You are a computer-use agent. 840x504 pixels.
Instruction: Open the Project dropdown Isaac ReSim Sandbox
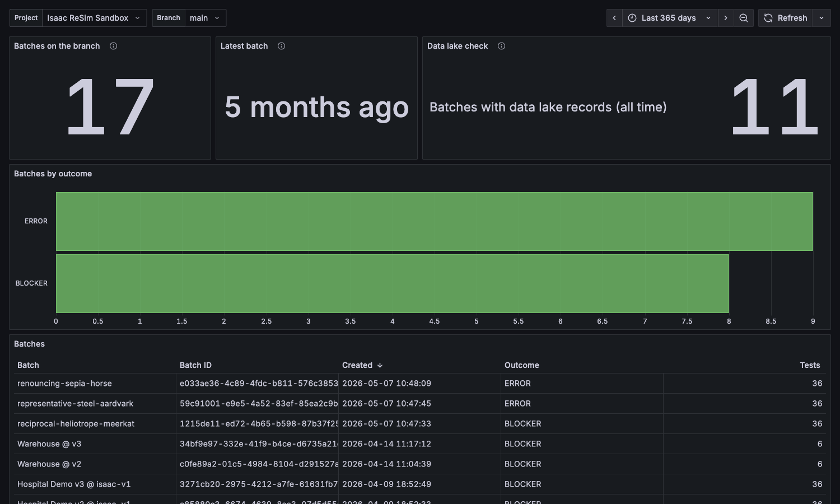tap(94, 18)
